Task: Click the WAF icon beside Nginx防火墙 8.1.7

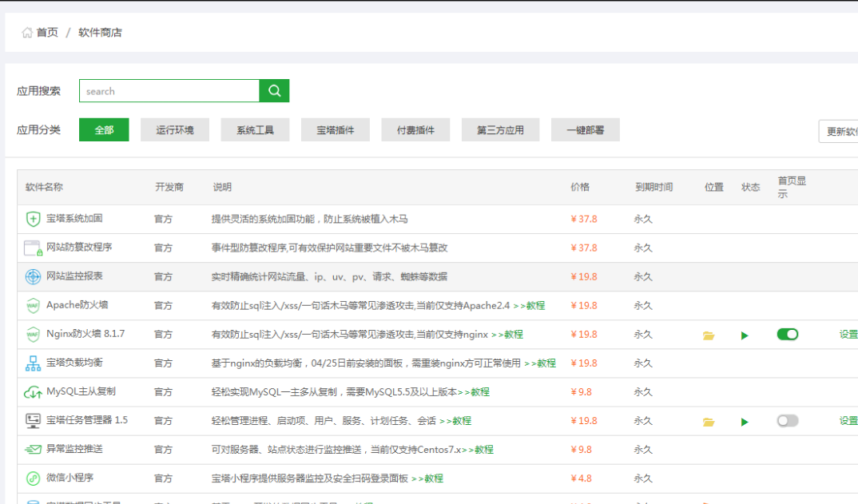Action: click(x=33, y=335)
